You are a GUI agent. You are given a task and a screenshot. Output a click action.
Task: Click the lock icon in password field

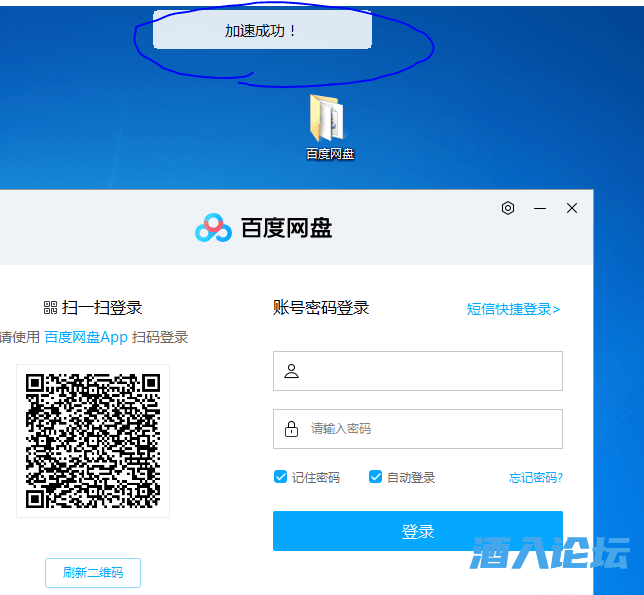(291, 429)
